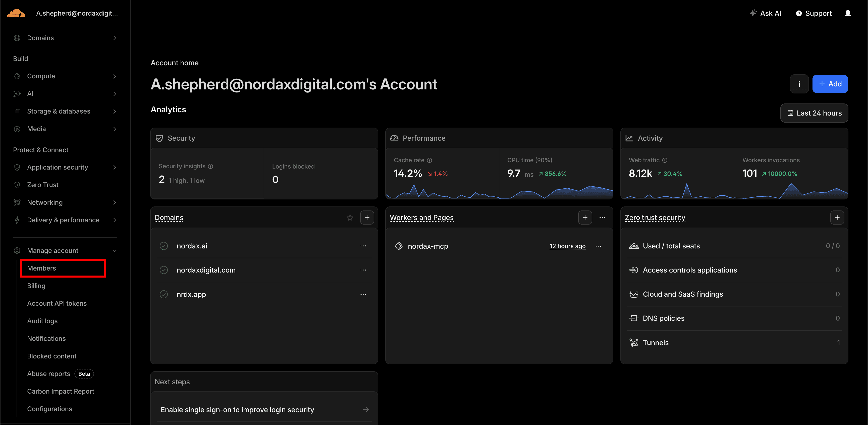This screenshot has width=868, height=425.
Task: Open Workers and Pages header ellipsis menu
Action: coord(602,218)
